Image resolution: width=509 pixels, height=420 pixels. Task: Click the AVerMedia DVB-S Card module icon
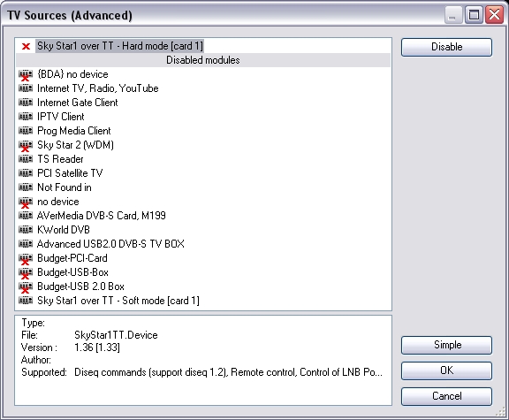[26, 216]
